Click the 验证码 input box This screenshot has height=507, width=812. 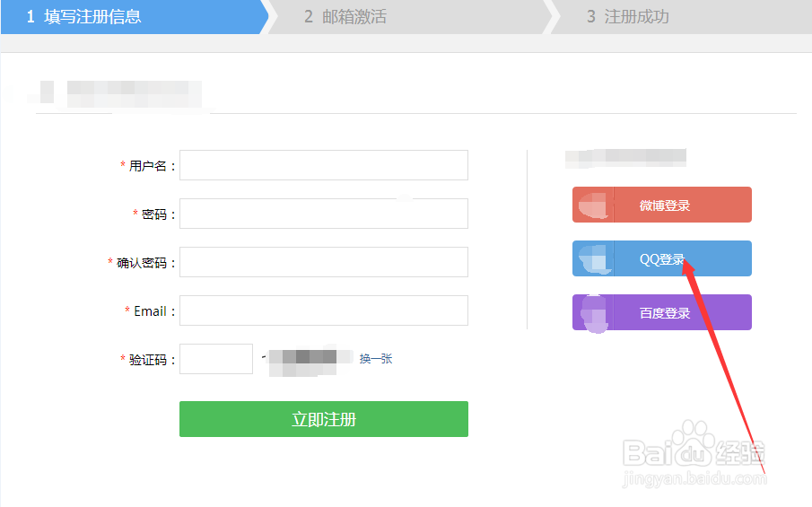coord(216,359)
